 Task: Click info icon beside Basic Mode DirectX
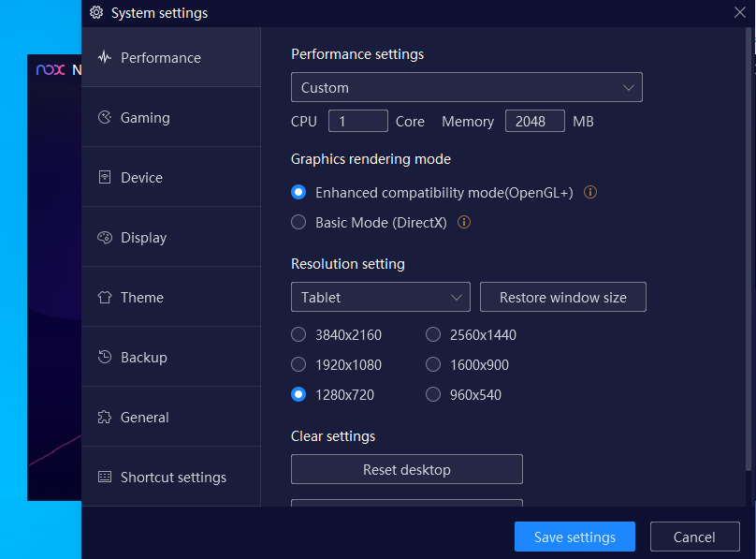point(463,222)
